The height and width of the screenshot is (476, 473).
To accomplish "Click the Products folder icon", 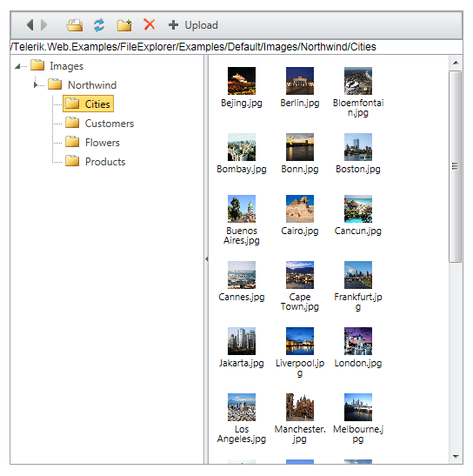I will (x=72, y=161).
